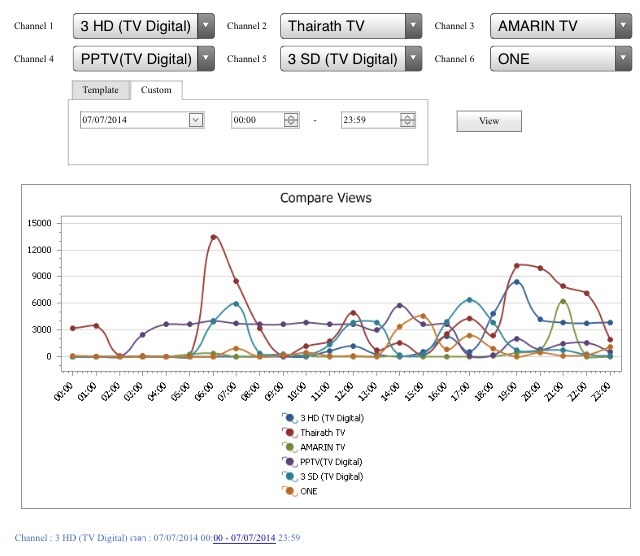
Task: Click the View button
Action: [x=489, y=121]
